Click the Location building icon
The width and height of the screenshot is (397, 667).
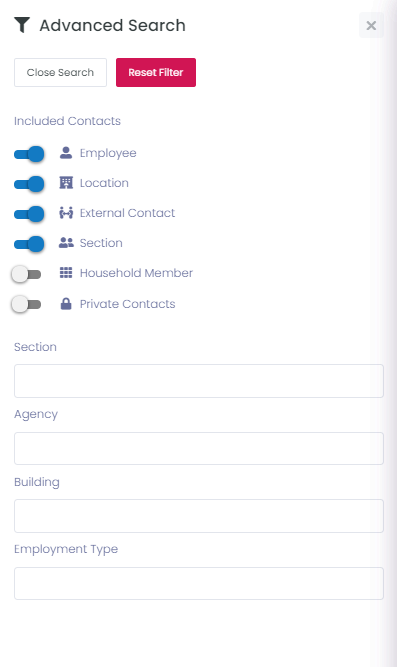66,183
